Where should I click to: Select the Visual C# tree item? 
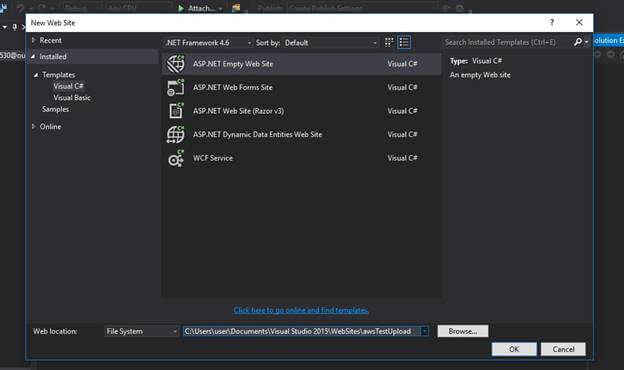[x=68, y=86]
